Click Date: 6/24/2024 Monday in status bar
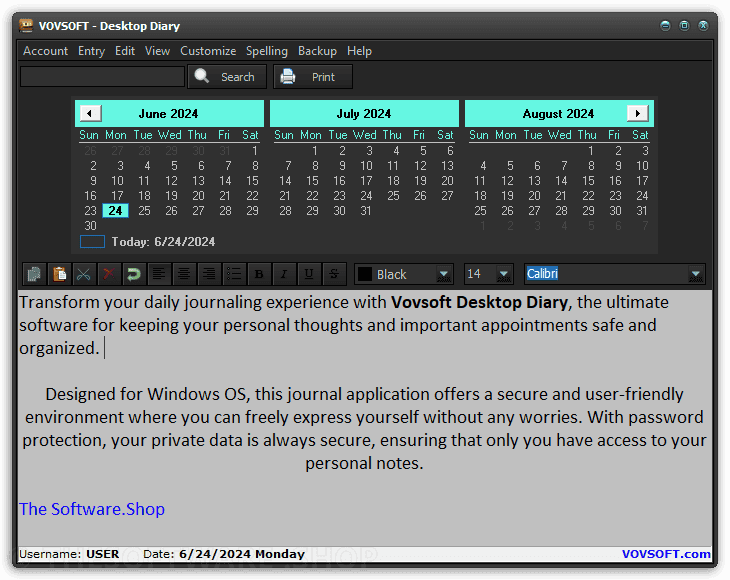 point(223,554)
